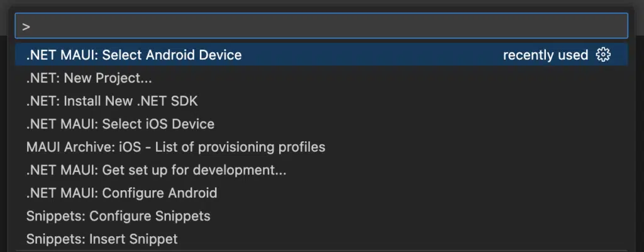Run .NET MAUI: Configure Android command
Image resolution: width=644 pixels, height=252 pixels.
coord(121,193)
